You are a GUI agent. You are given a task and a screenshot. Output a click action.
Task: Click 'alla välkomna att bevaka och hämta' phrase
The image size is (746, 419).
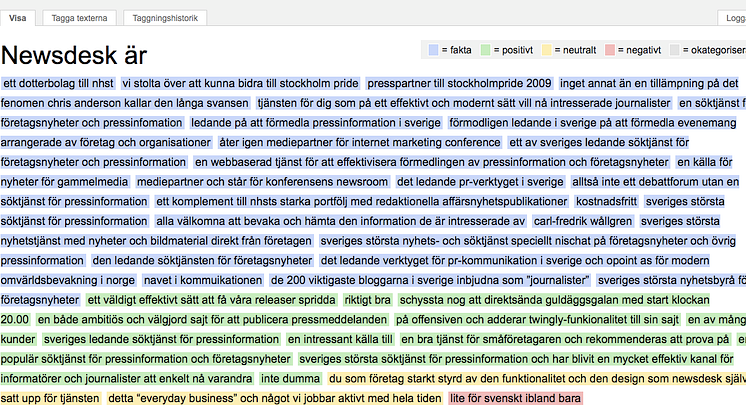point(341,221)
